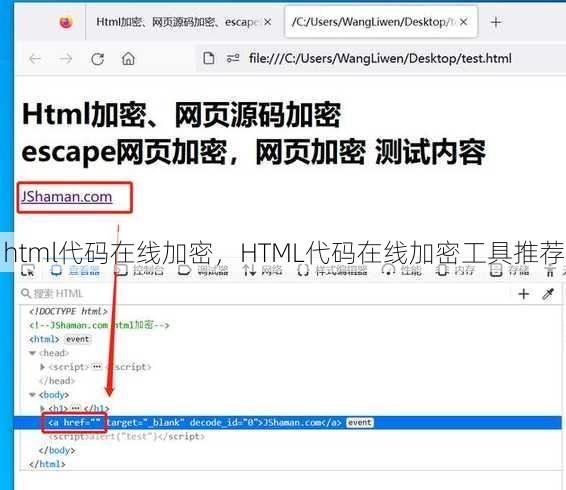Click the ellipsis badge in script node
The image size is (566, 490).
[x=97, y=367]
